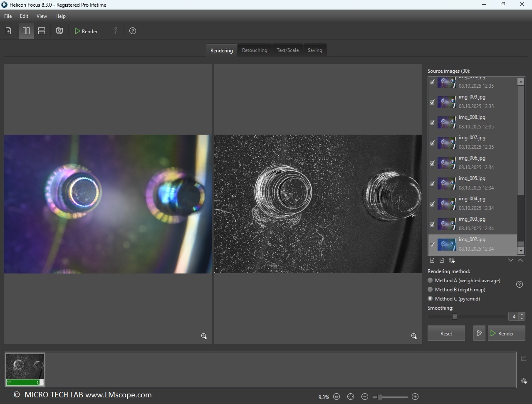Open the camera capture tool
This screenshot has height=404, width=532.
point(59,31)
